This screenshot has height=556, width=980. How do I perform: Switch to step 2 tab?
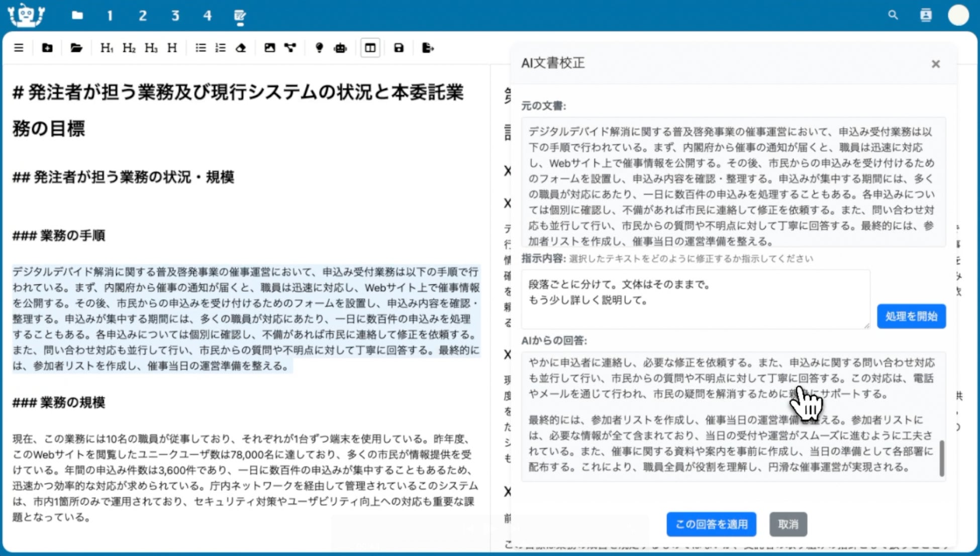[143, 16]
